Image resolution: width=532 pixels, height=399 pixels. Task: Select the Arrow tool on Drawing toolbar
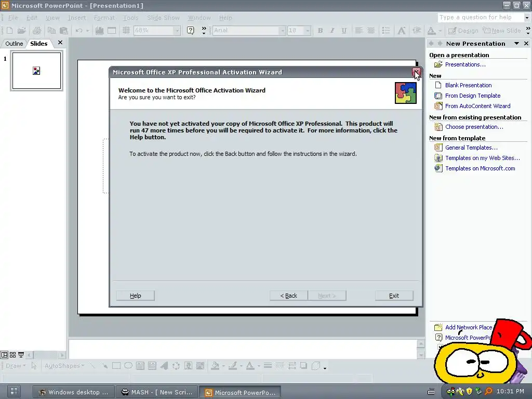(x=104, y=366)
